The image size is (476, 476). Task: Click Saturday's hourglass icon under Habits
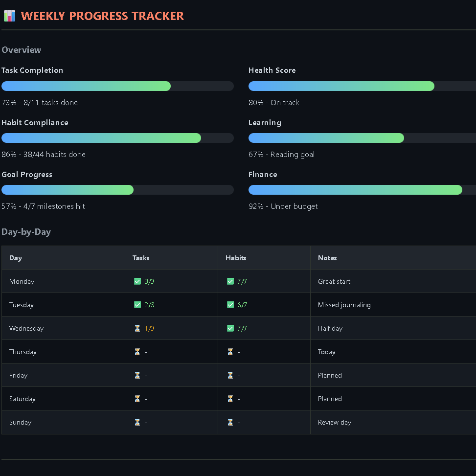230,399
